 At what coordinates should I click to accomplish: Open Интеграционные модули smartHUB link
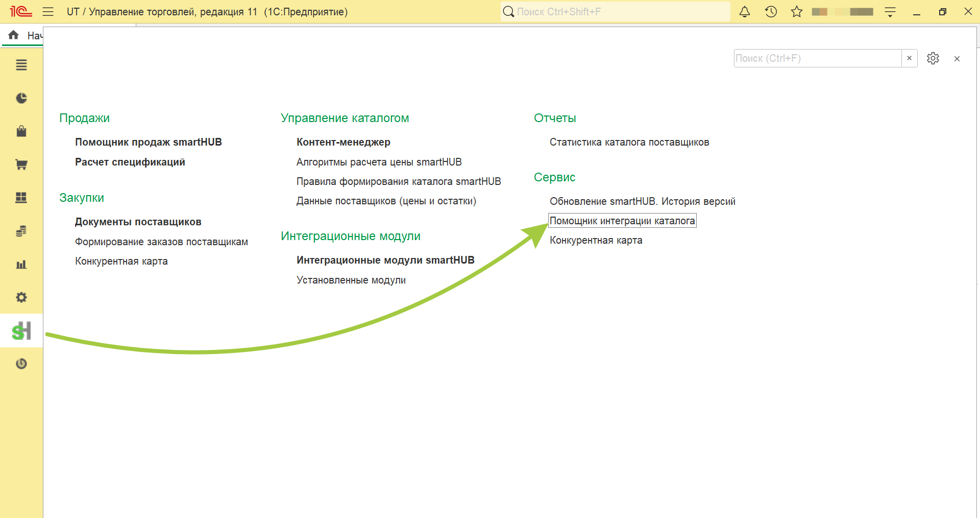[x=385, y=260]
